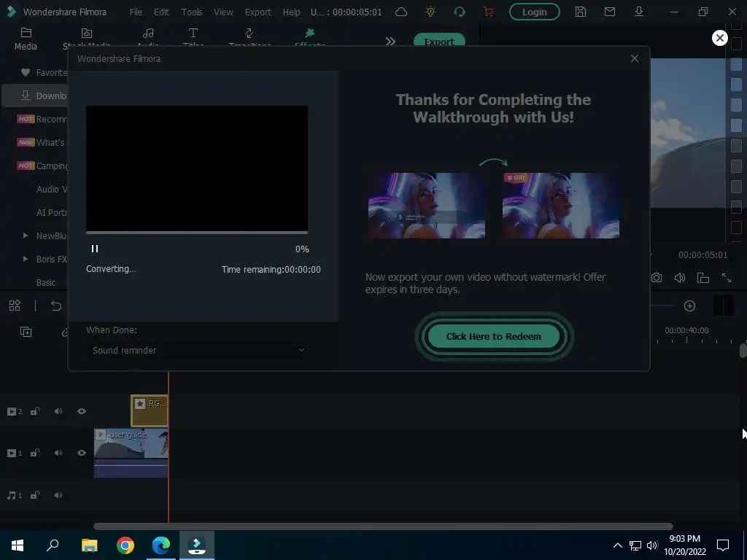Take a snapshot with the camera icon
This screenshot has width=747, height=560.
(x=657, y=278)
